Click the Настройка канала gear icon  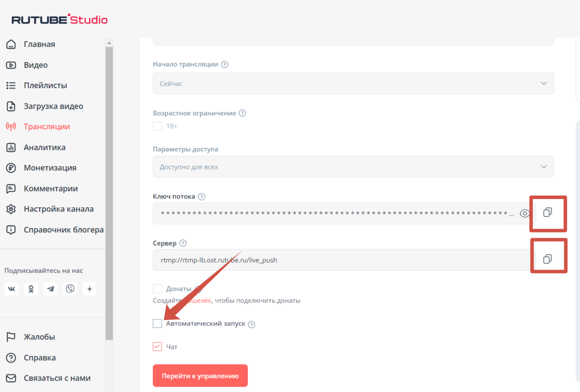(11, 209)
